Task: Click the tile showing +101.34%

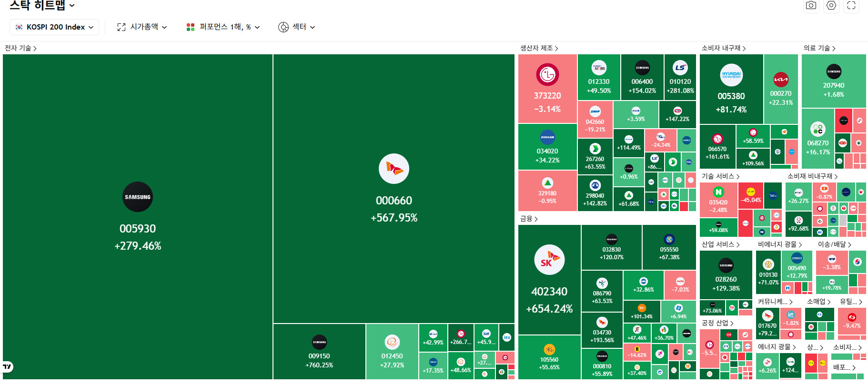Action: pos(642,312)
